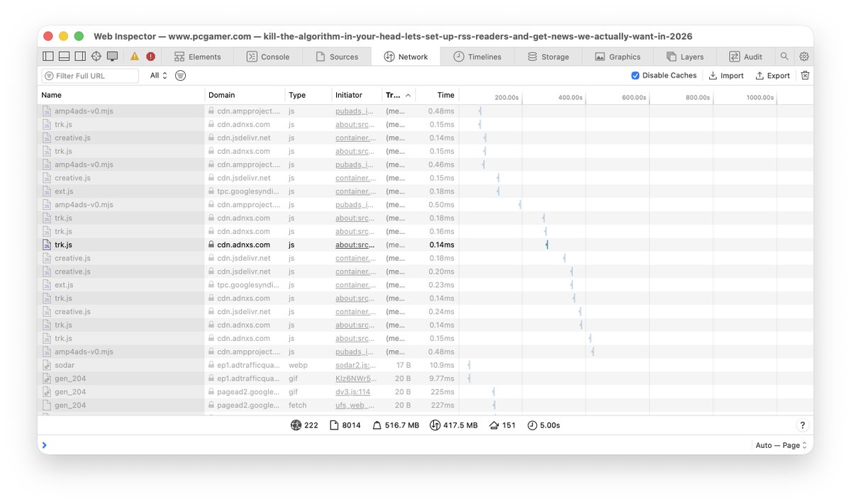Screen dimensions: 851x504
Task: Click the redirects count 151
Action: pyautogui.click(x=502, y=425)
